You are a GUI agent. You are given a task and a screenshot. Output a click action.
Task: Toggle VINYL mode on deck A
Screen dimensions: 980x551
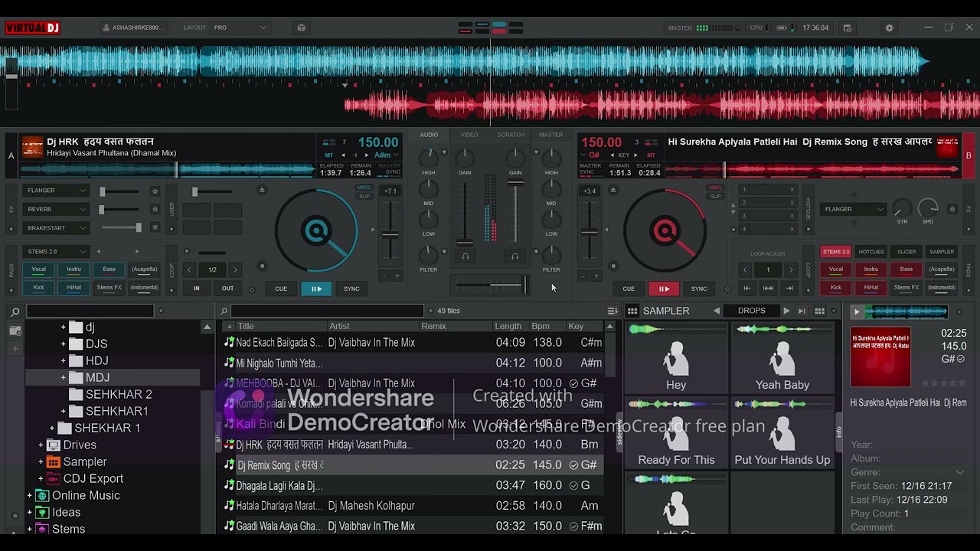click(364, 187)
